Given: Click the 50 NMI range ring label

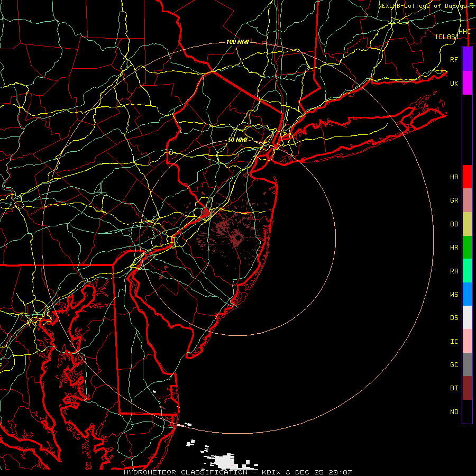Looking at the screenshot, I should [x=237, y=140].
